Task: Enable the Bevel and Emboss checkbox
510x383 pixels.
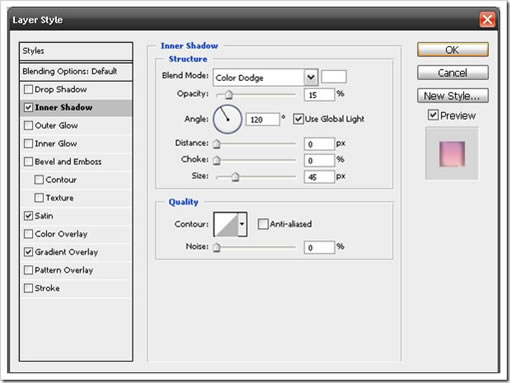Action: click(x=28, y=162)
